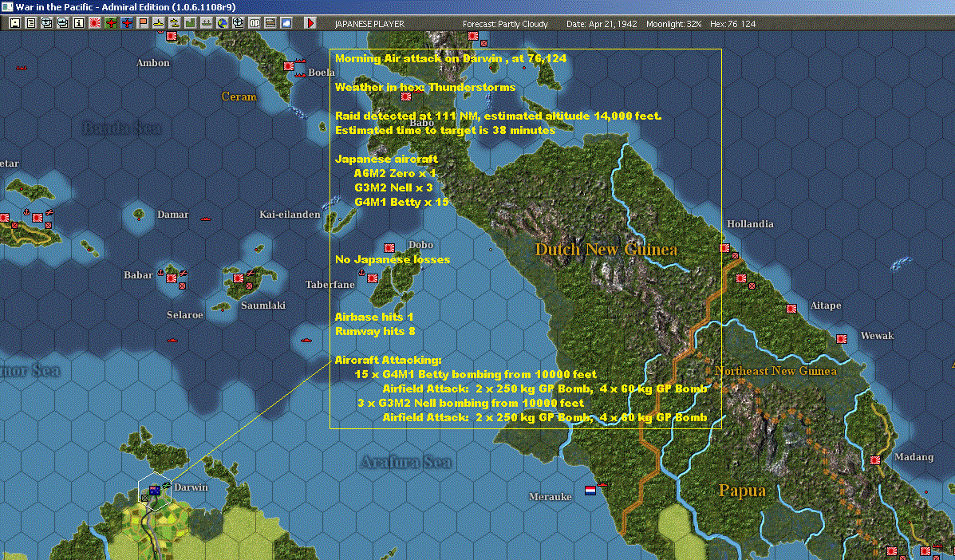The width and height of the screenshot is (955, 560).
Task: Click the 'Kai-eilanden' map label
Action: [x=290, y=215]
